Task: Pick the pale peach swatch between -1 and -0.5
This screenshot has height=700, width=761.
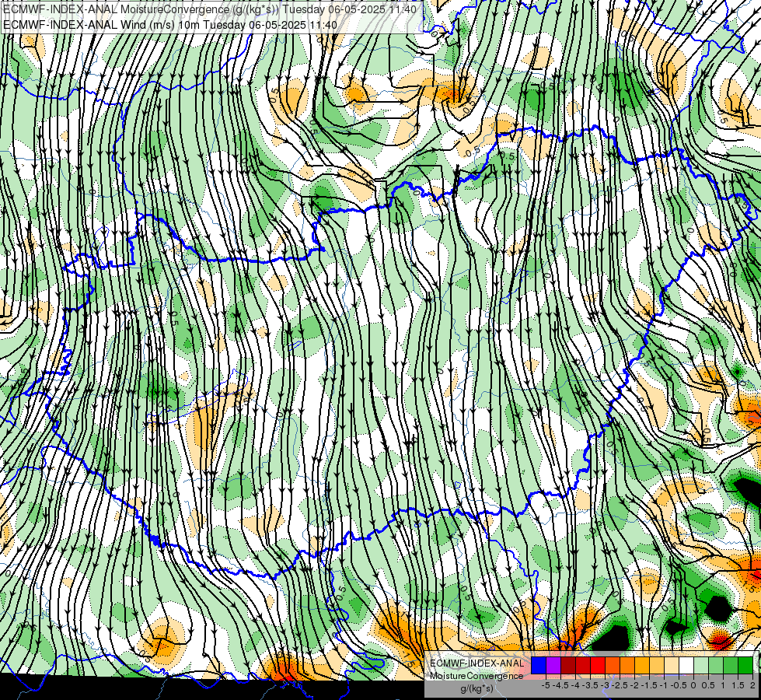Action: [672, 665]
